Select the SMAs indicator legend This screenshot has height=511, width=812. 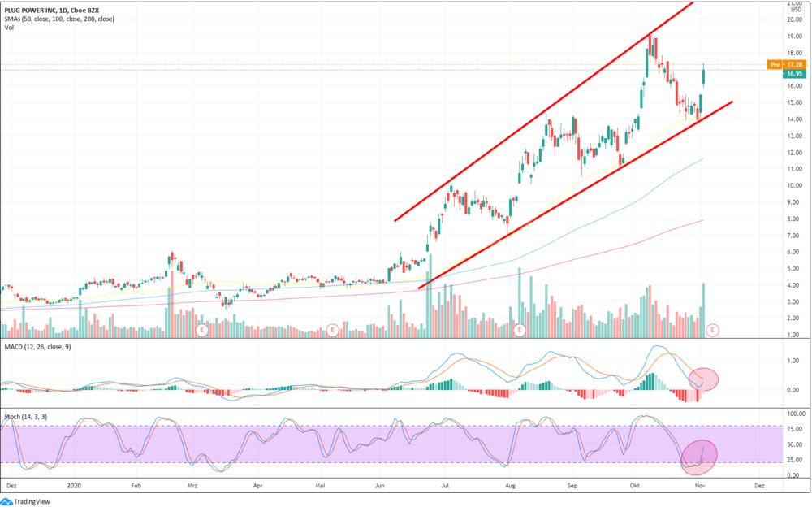tap(59, 19)
